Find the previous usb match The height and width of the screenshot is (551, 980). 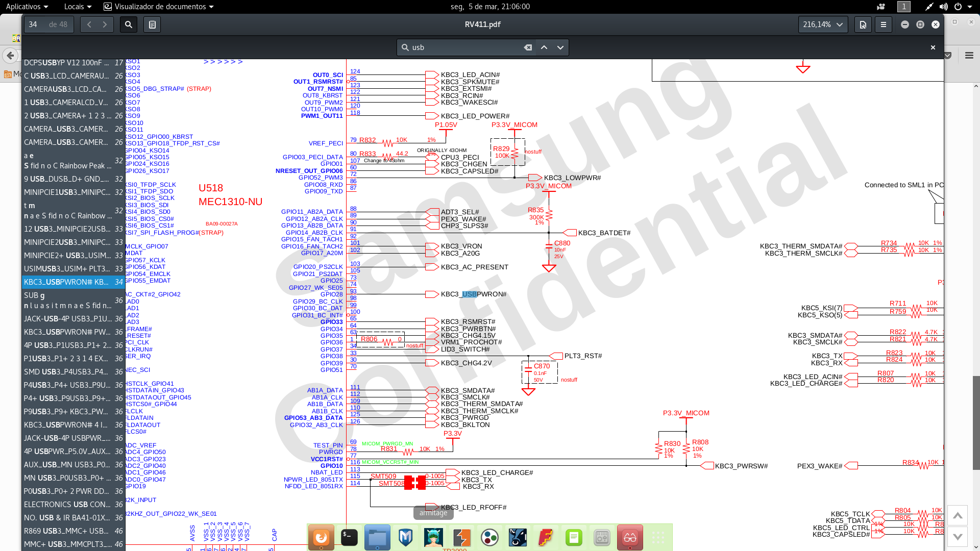544,47
